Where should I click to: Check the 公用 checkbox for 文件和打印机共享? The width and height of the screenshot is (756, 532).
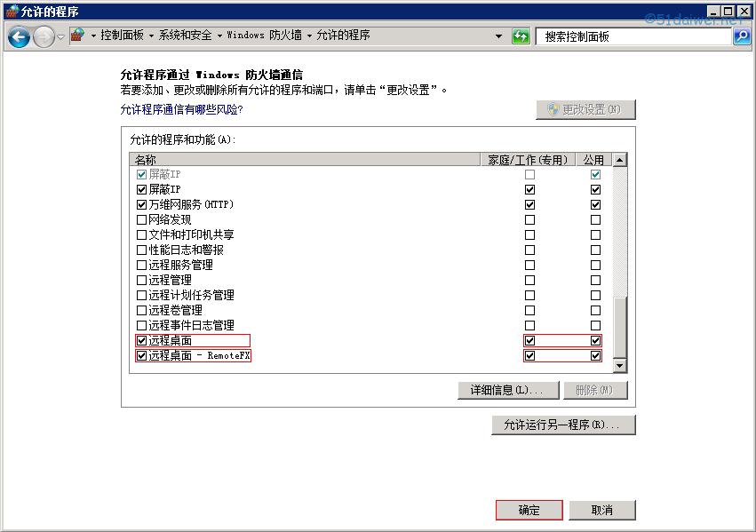(595, 234)
